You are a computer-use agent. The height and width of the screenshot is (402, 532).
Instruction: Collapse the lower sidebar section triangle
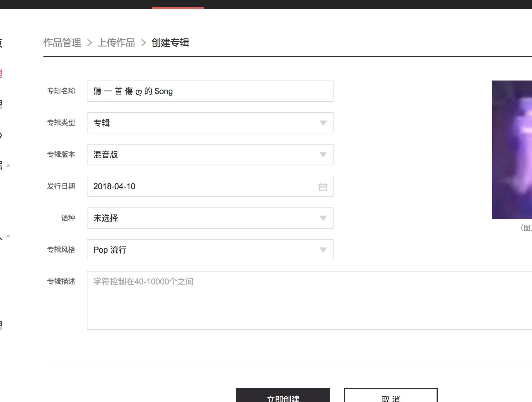click(8, 236)
